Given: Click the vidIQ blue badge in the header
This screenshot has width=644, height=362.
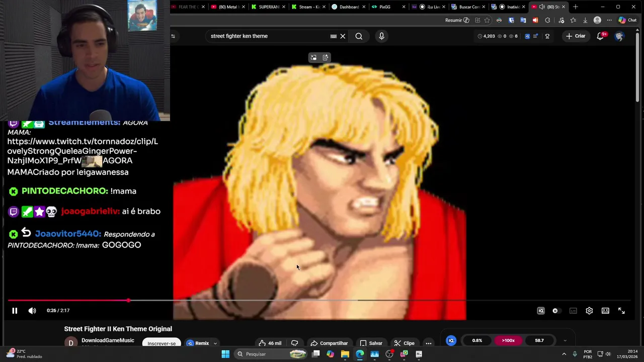Looking at the screenshot, I should pos(527,36).
